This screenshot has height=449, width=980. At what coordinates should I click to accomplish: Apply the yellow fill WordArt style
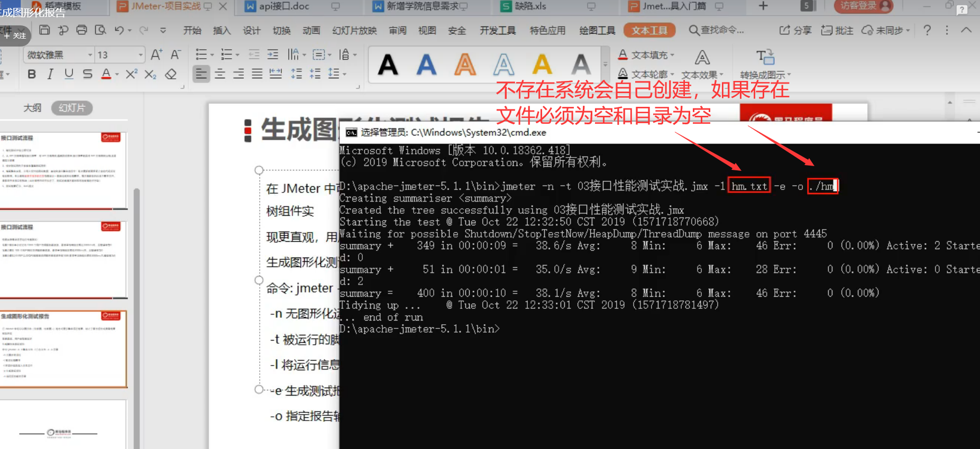(542, 65)
